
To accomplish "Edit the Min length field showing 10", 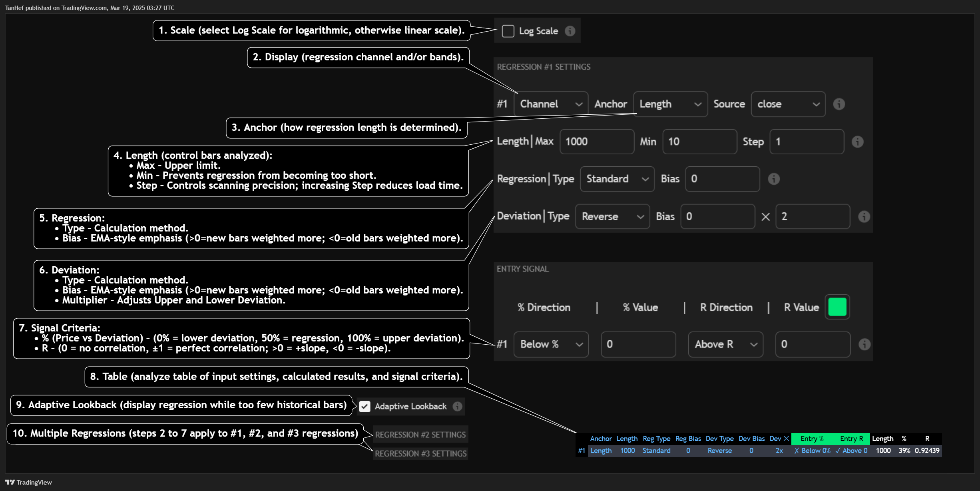I will 699,142.
